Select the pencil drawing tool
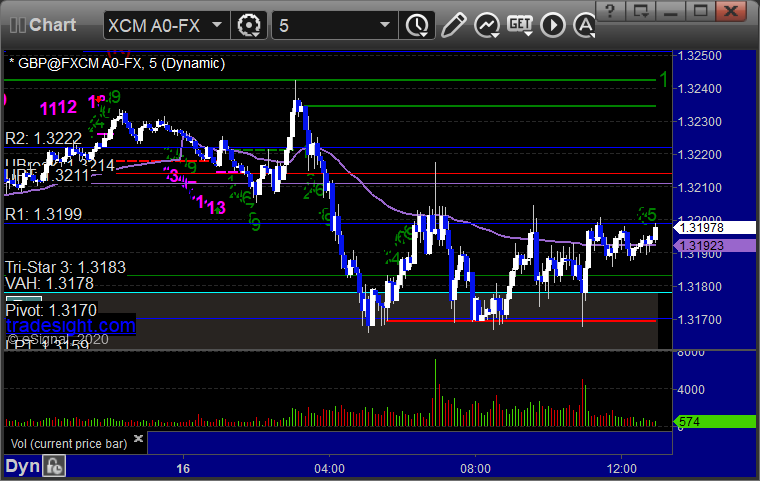 click(x=454, y=25)
